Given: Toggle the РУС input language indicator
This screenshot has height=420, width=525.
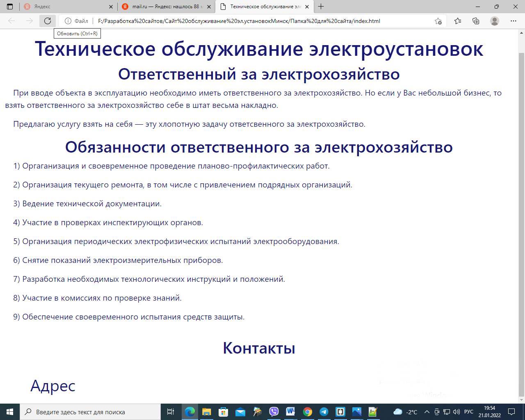Looking at the screenshot, I should click(468, 412).
